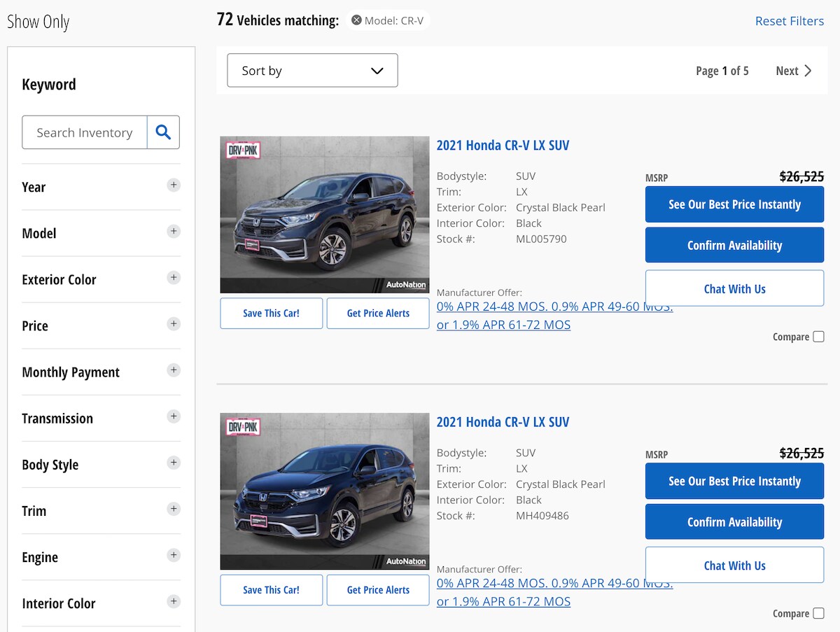This screenshot has height=632, width=840.
Task: Click the DRV PNK badge on first car photo
Action: 244,150
